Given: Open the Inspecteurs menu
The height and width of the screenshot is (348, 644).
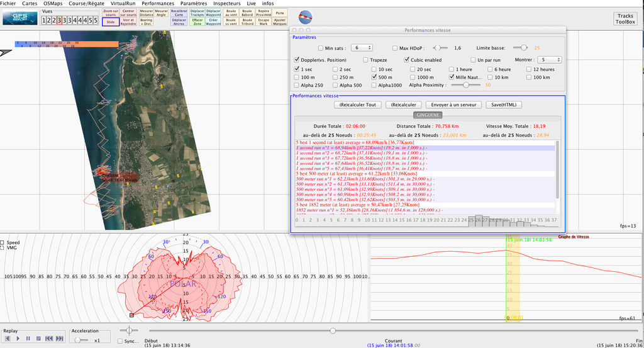Looking at the screenshot, I should [x=226, y=3].
